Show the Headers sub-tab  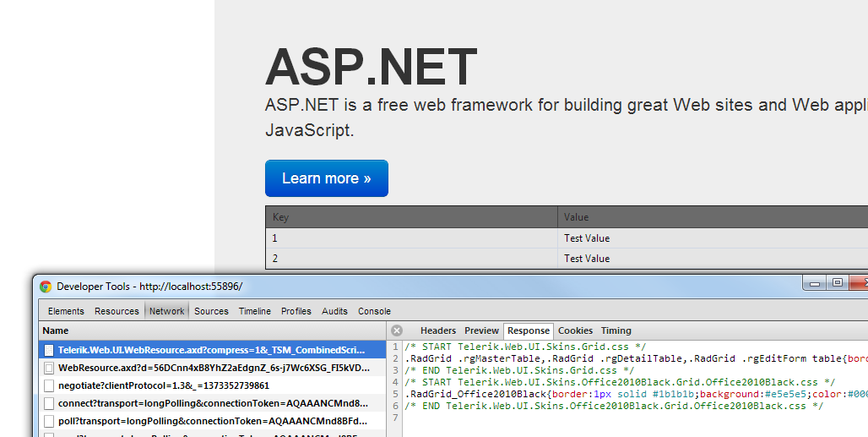[438, 330]
